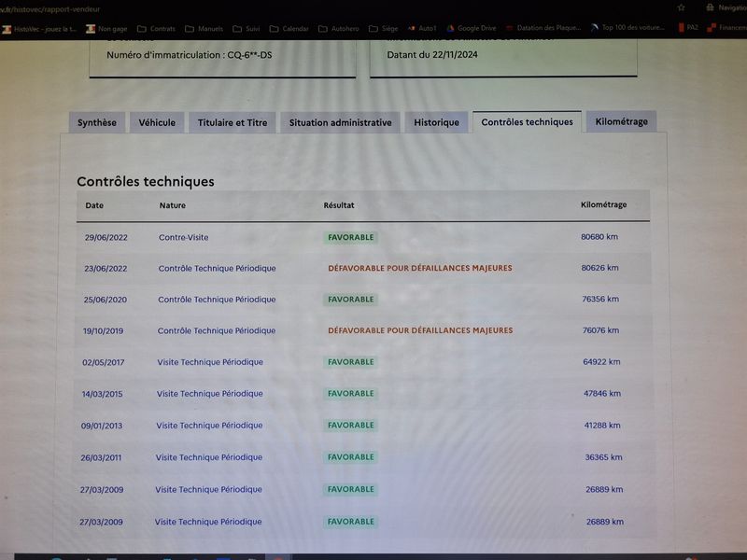The height and width of the screenshot is (560, 747).
Task: Click FAVORABLE badge for 26/03/2011
Action: 351,457
